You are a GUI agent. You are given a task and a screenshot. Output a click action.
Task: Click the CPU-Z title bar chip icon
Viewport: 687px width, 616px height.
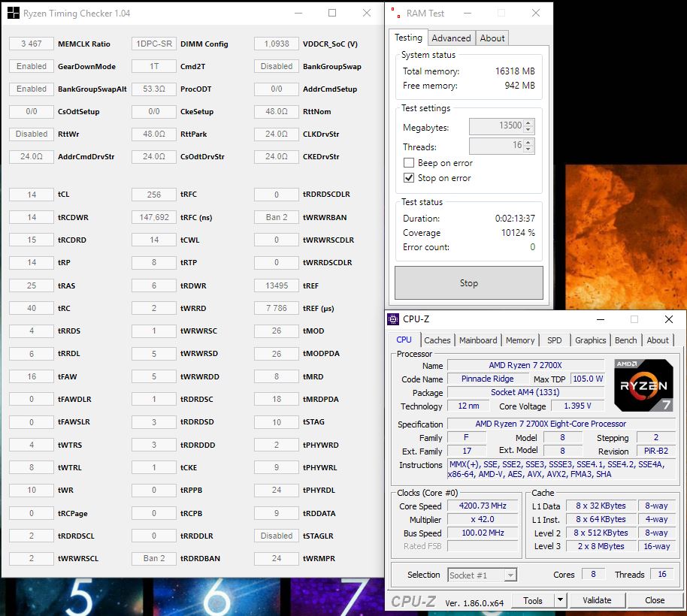click(x=393, y=319)
